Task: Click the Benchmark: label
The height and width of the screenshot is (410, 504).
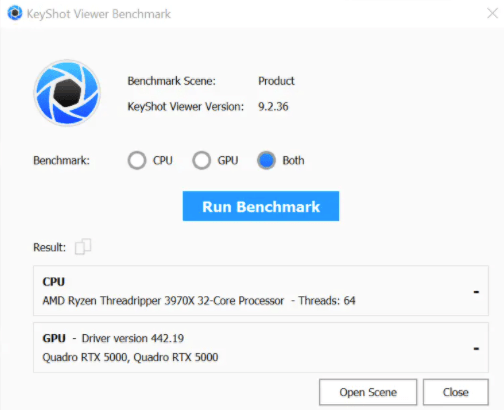Action: click(x=62, y=161)
